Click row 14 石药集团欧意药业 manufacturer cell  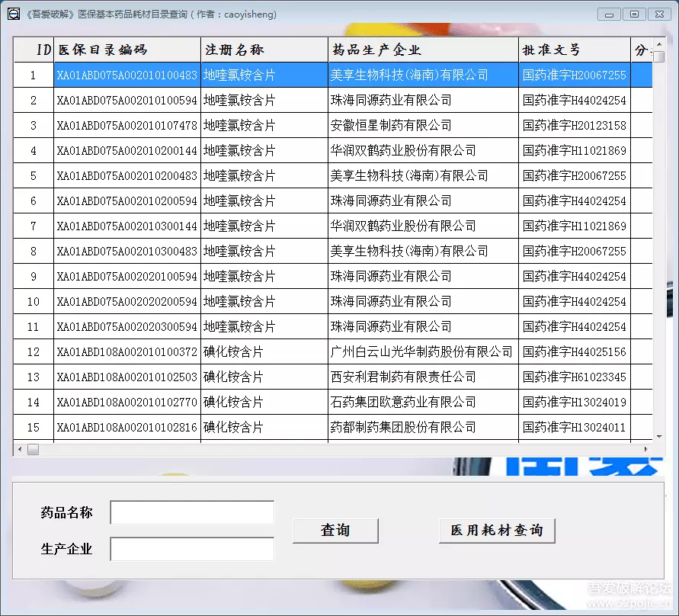click(402, 402)
